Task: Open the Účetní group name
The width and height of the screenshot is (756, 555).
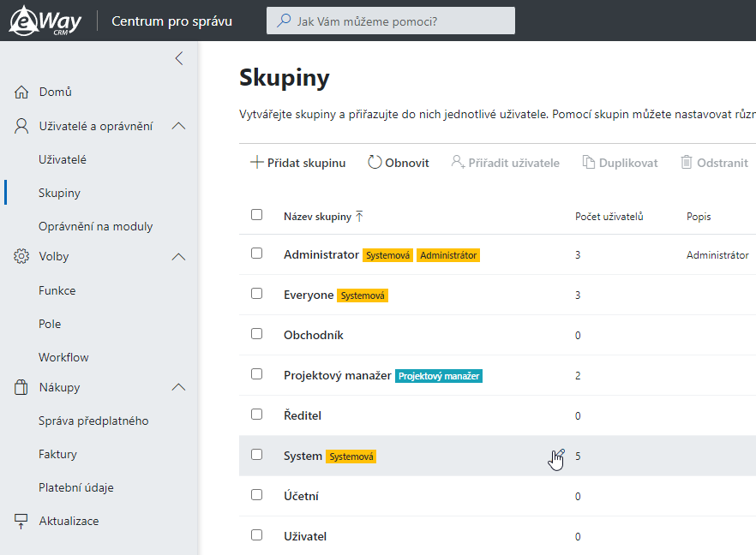Action: click(301, 496)
